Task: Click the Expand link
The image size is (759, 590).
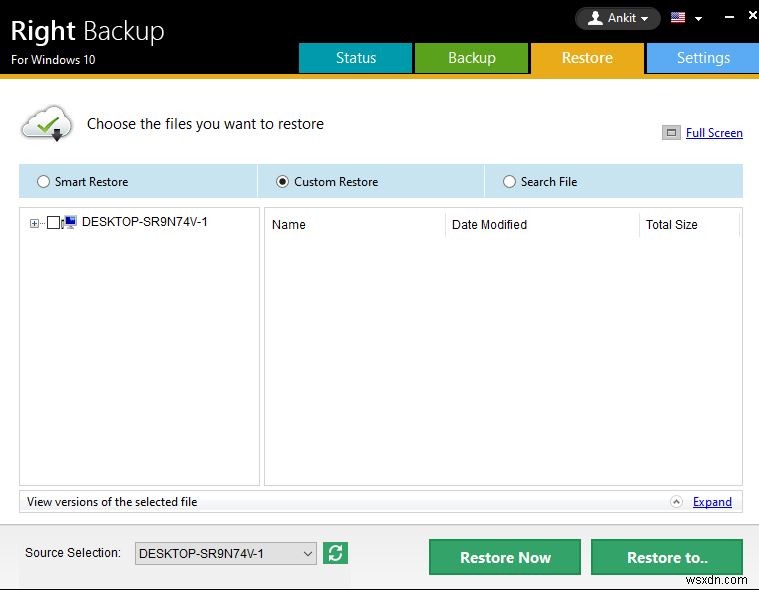Action: click(x=712, y=502)
